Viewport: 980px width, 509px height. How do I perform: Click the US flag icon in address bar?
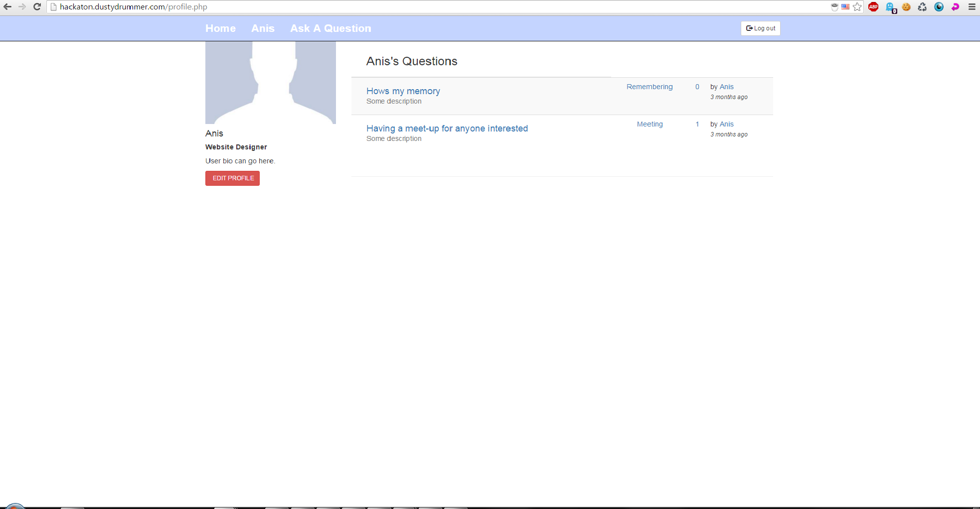(845, 7)
